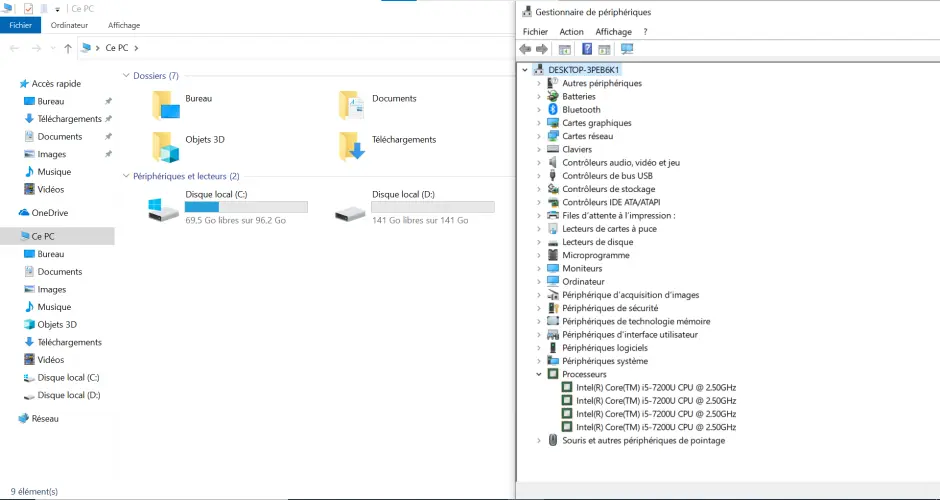Open the Bureau folder in Dossiers section
This screenshot has height=500, width=940.
click(166, 106)
